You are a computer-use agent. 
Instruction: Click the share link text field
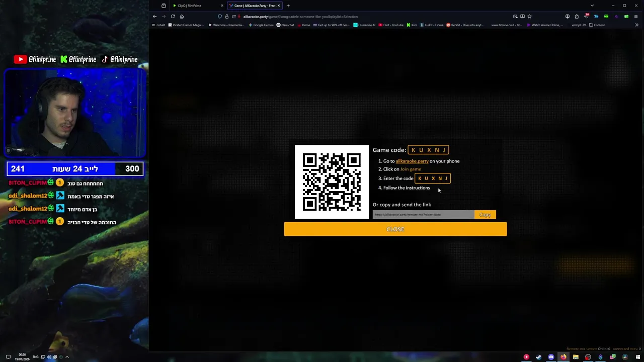click(x=423, y=215)
